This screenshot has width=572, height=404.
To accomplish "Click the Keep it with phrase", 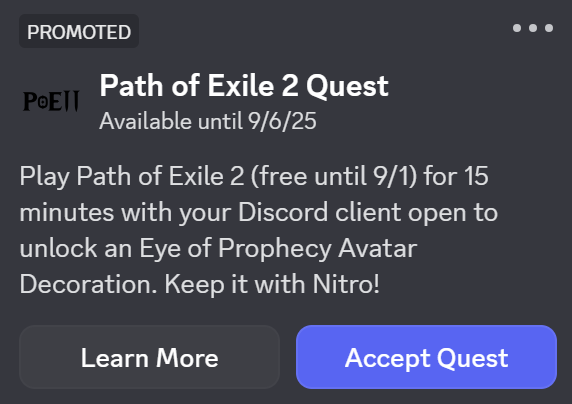I will pos(235,285).
